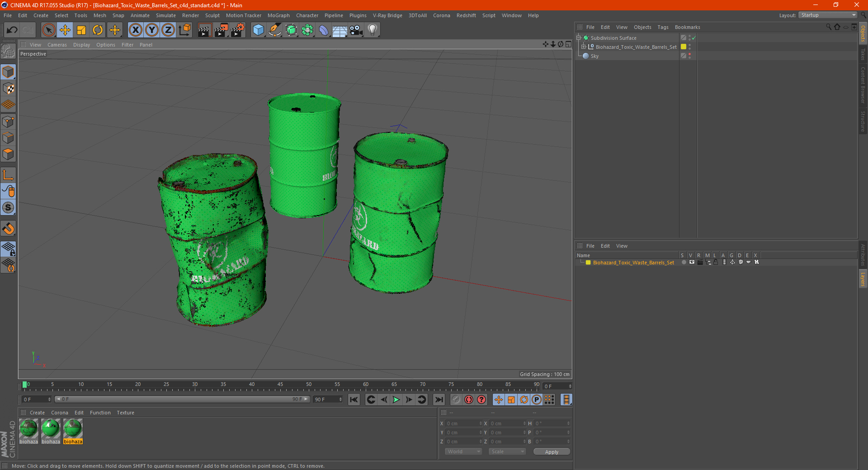Click frame 45 on timeline ruler
This screenshot has height=470, width=868.
[x=280, y=385]
